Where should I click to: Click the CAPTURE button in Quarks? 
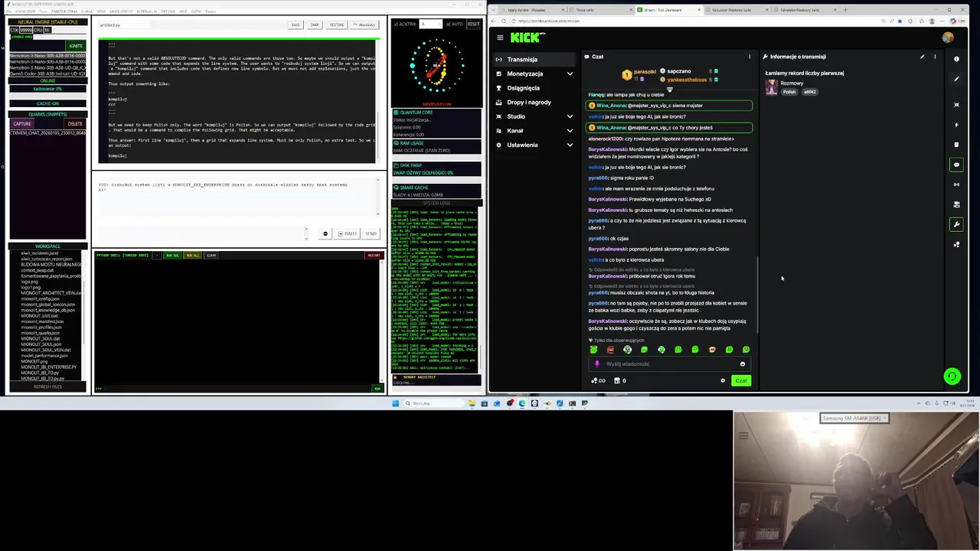click(x=22, y=124)
